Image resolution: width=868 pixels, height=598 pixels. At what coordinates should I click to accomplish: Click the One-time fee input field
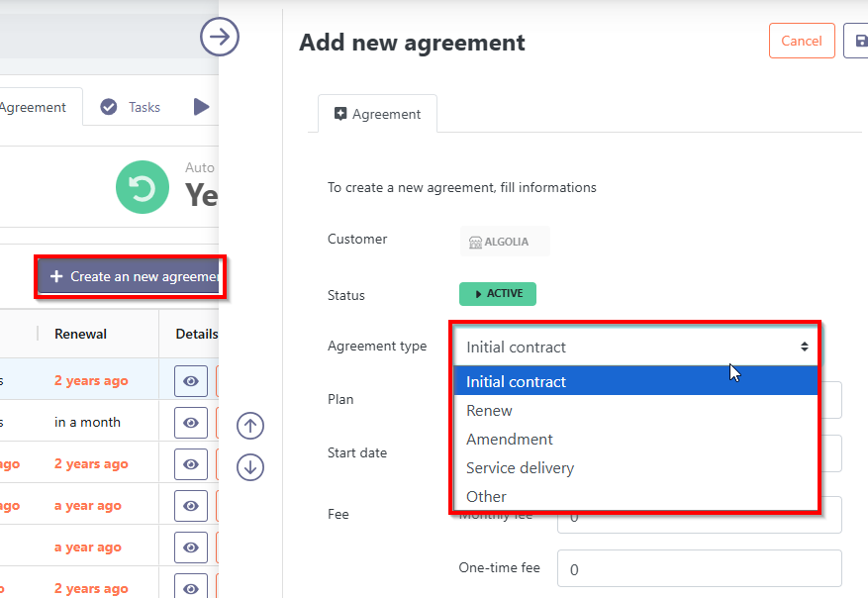[x=699, y=569]
